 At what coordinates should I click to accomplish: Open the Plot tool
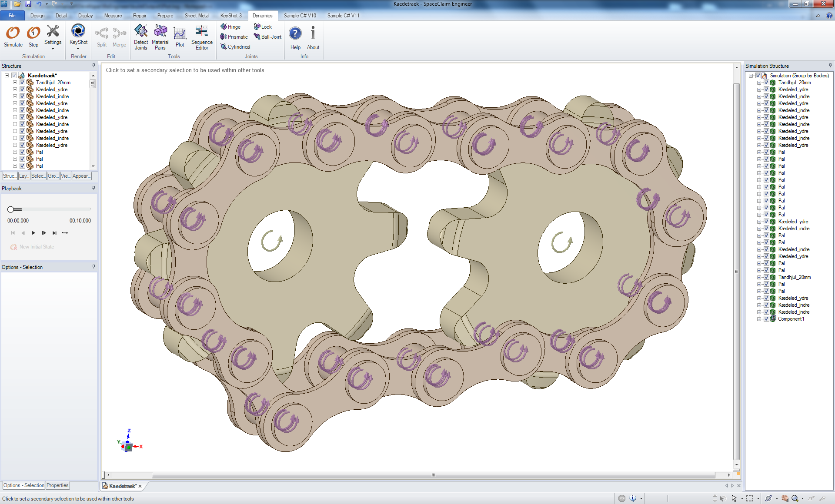180,37
